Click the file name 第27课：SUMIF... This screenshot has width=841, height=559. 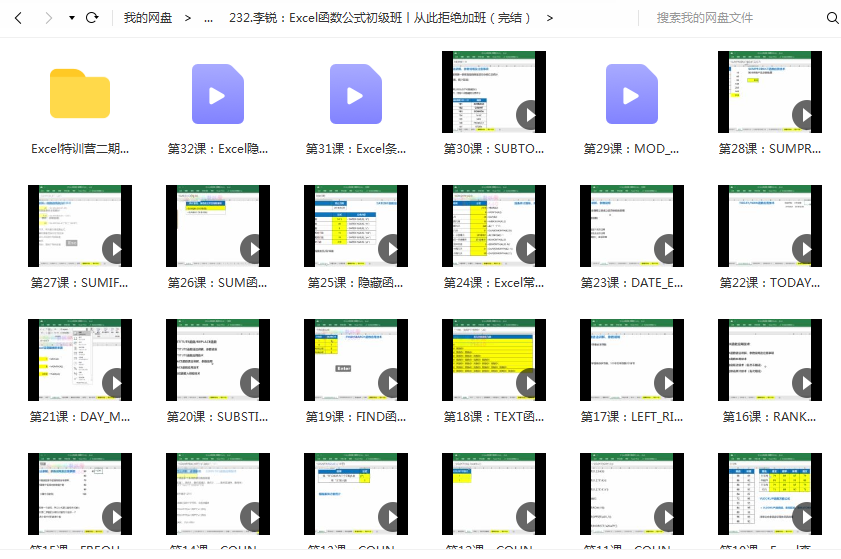tap(80, 283)
